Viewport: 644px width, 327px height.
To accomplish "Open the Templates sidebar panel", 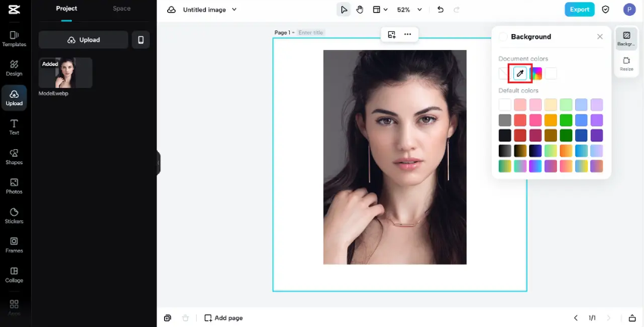I will coord(14,39).
